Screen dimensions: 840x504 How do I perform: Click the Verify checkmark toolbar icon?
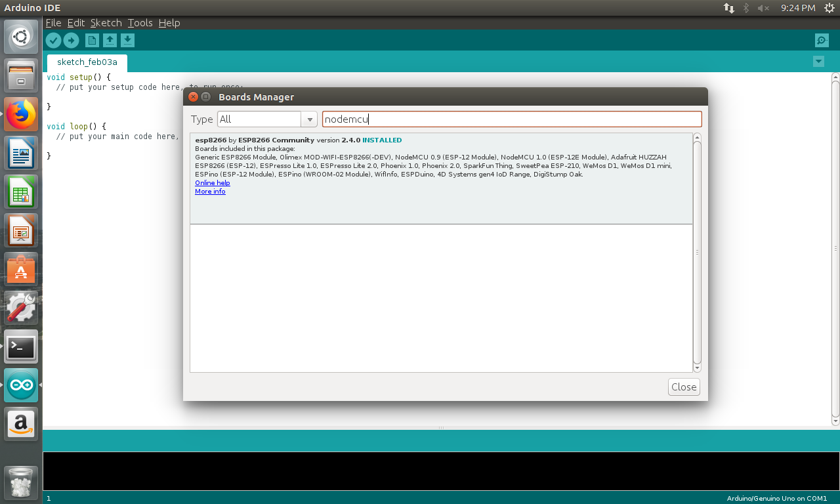pyautogui.click(x=53, y=41)
